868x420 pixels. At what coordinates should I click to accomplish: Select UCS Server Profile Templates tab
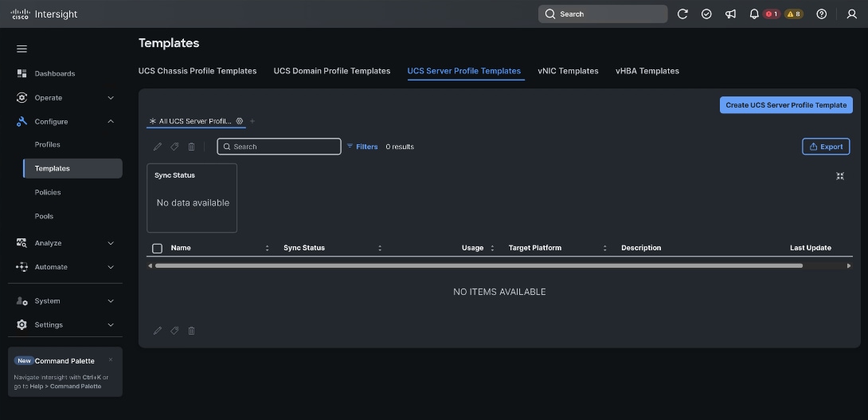pyautogui.click(x=464, y=71)
